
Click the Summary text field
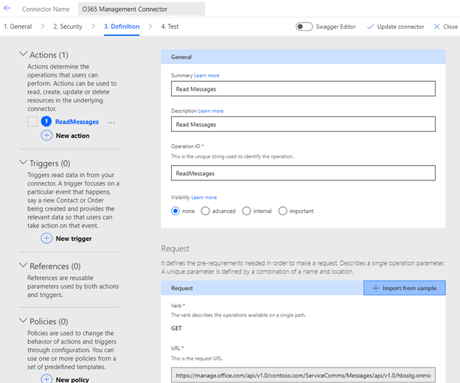tap(303, 89)
